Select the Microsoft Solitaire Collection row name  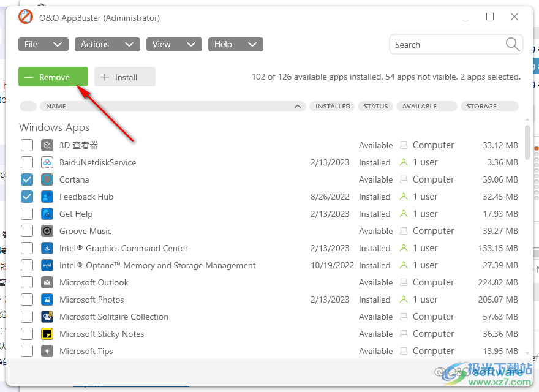click(114, 317)
